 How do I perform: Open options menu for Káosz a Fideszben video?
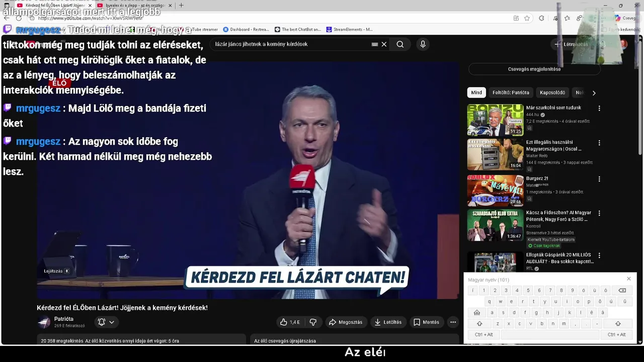(599, 213)
